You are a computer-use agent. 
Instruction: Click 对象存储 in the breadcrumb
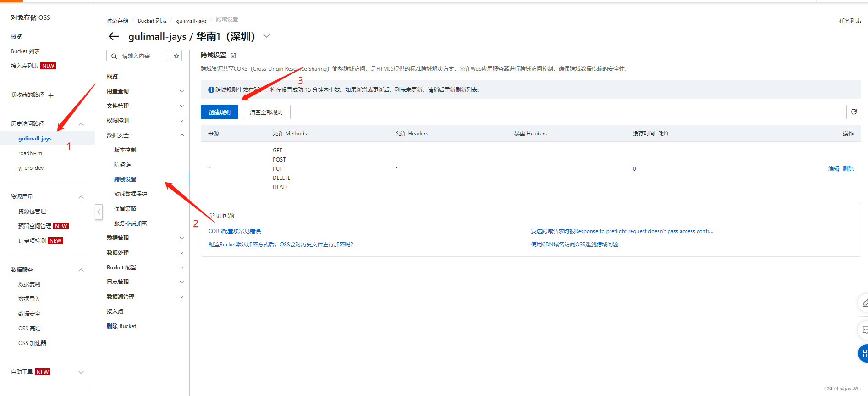coord(117,21)
